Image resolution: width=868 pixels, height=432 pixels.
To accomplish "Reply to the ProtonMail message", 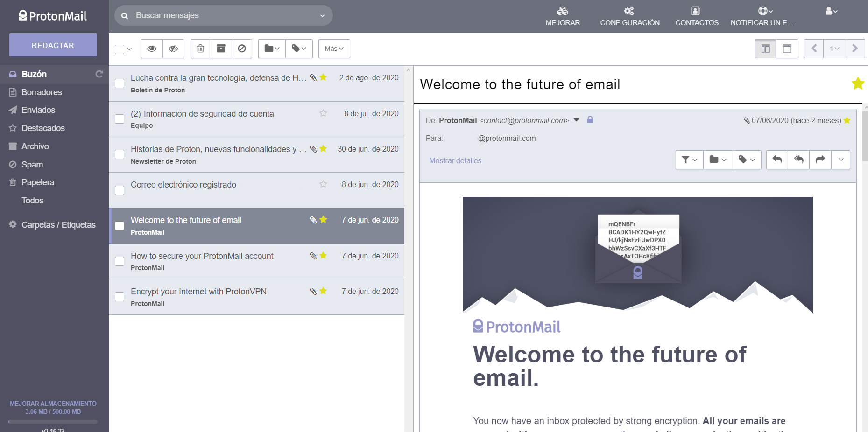I will click(777, 160).
